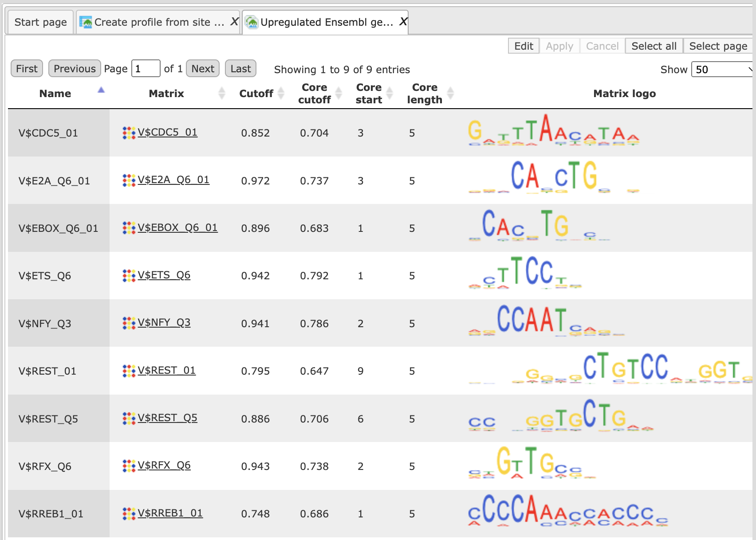Click the Edit button
This screenshot has height=540, width=756.
click(524, 46)
